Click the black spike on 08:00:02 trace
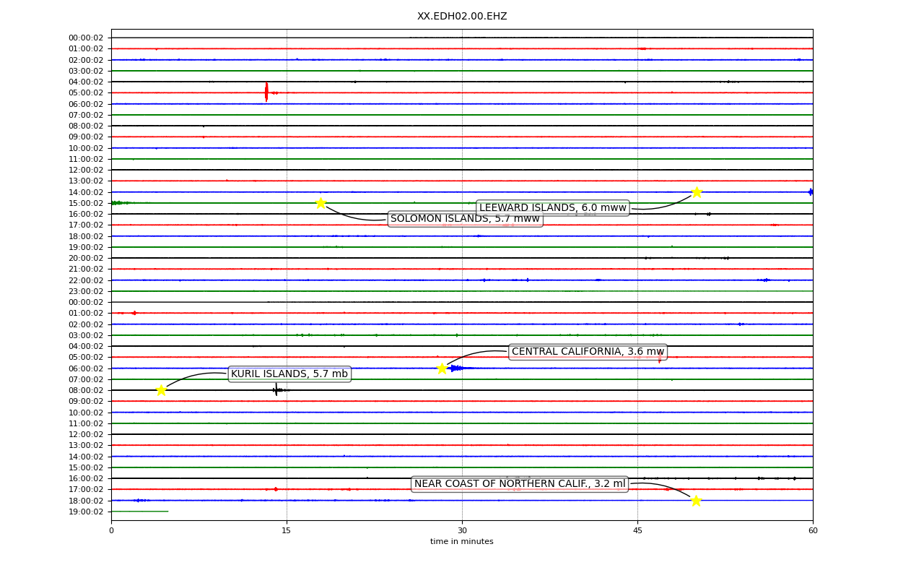 tap(276, 390)
